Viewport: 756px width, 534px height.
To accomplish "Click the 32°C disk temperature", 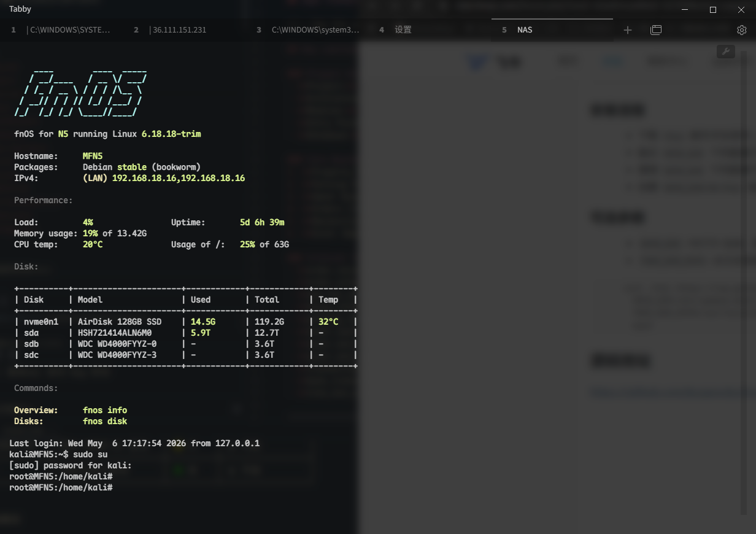I will (328, 322).
